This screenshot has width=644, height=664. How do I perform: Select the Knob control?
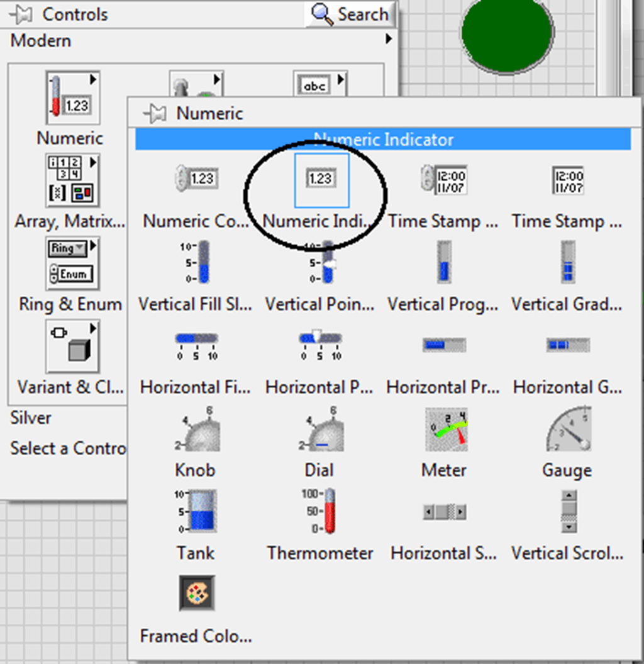click(195, 431)
